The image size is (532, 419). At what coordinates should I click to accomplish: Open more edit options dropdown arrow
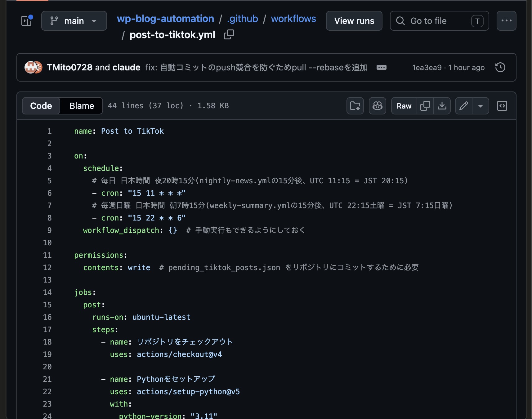481,106
